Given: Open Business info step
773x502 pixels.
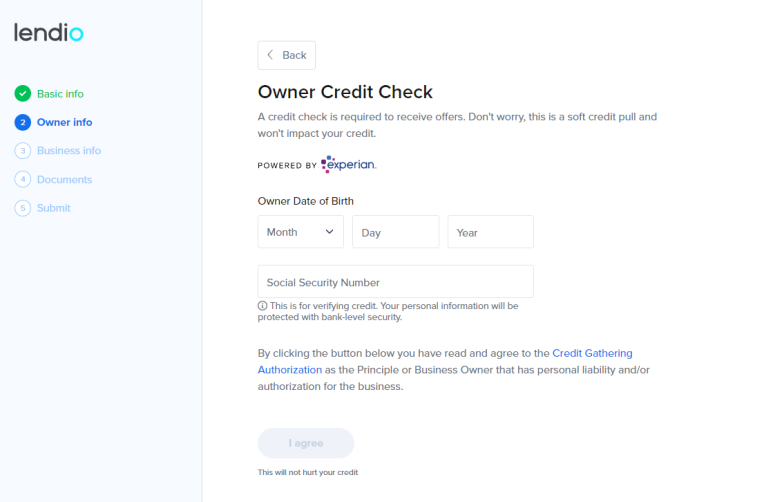Looking at the screenshot, I should 69,150.
